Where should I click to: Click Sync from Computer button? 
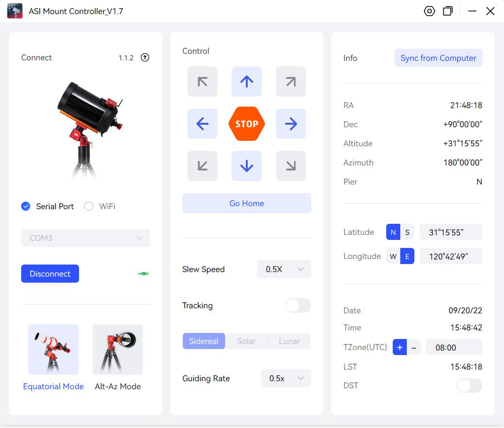439,58
